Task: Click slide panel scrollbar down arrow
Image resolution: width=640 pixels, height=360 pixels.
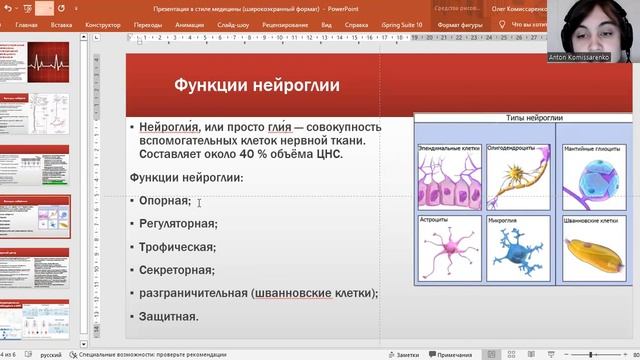Action: point(84,344)
